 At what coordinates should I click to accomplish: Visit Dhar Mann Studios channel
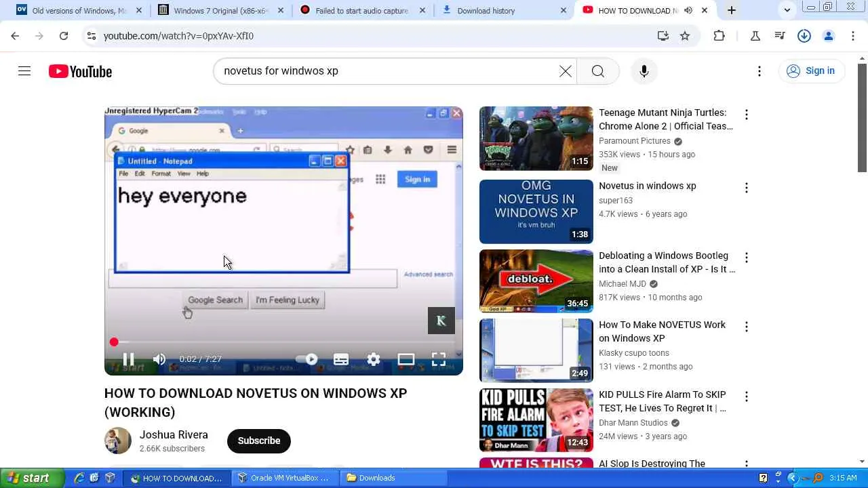633,423
